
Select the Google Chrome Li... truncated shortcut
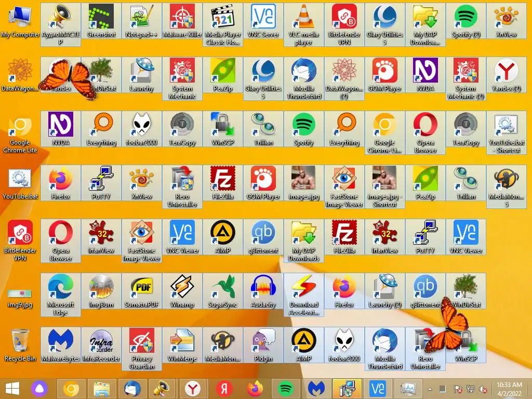(x=385, y=132)
